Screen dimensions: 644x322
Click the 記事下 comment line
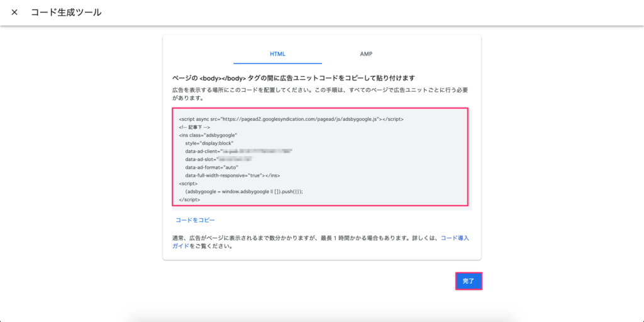tap(196, 127)
